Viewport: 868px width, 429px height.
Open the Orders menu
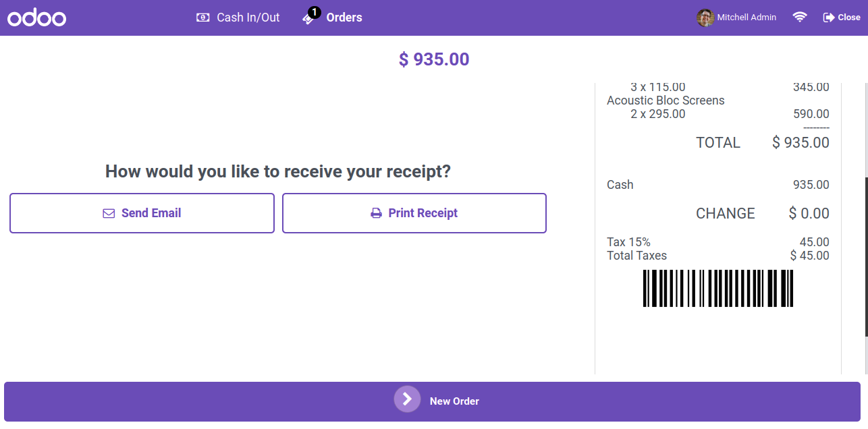coord(333,18)
